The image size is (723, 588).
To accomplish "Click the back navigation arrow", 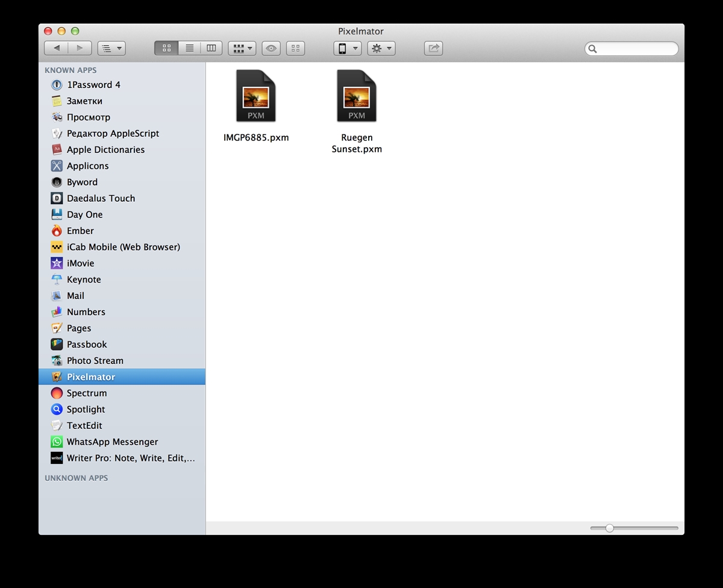I will [x=56, y=48].
